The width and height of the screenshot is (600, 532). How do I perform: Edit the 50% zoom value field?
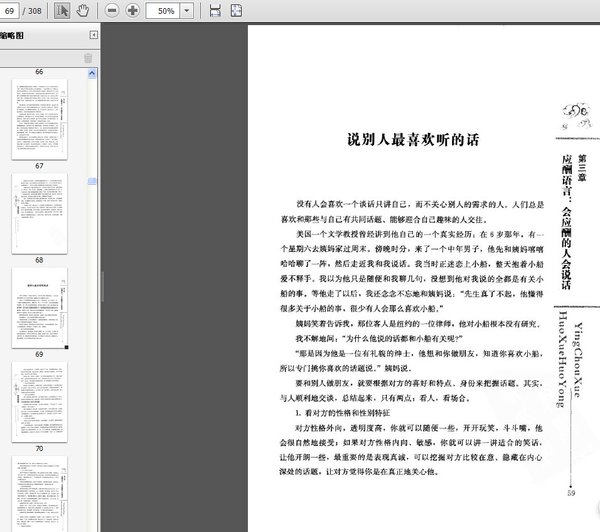coord(163,11)
